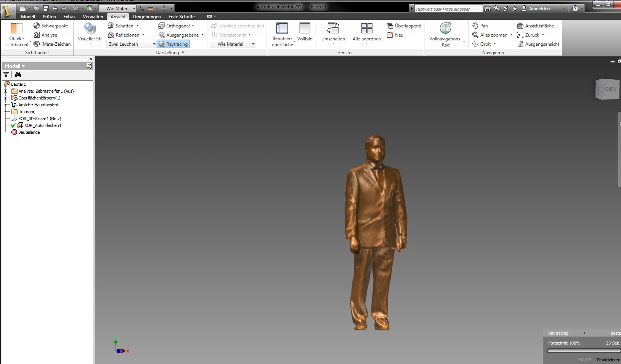Image resolution: width=621 pixels, height=364 pixels.
Task: Select the Pan hand tool
Action: coord(475,26)
